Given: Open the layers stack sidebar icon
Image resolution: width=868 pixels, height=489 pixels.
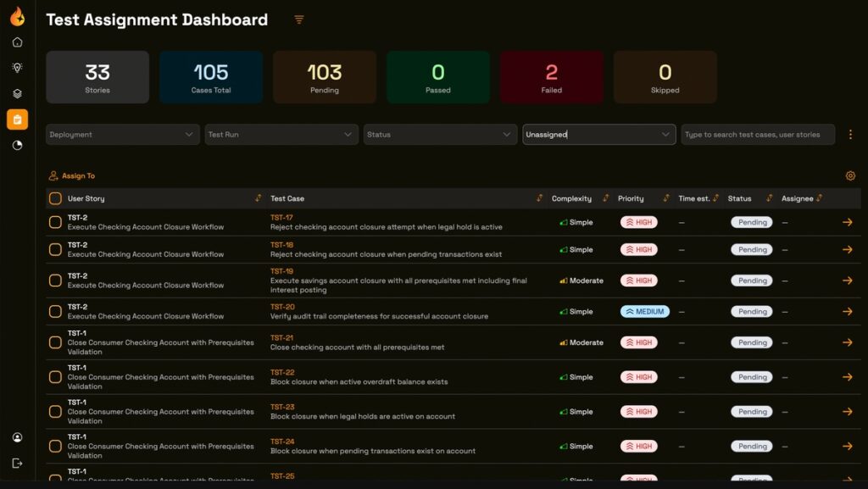Looking at the screenshot, I should (17, 93).
